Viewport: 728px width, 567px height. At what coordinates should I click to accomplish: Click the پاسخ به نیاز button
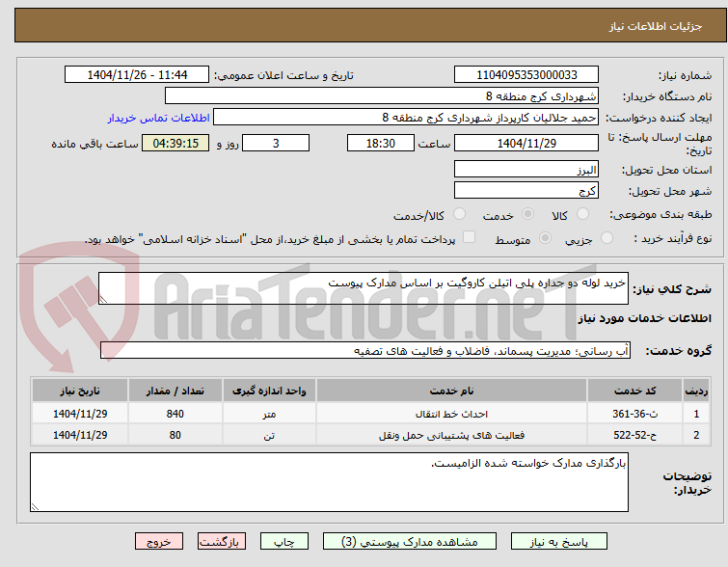[x=559, y=542]
